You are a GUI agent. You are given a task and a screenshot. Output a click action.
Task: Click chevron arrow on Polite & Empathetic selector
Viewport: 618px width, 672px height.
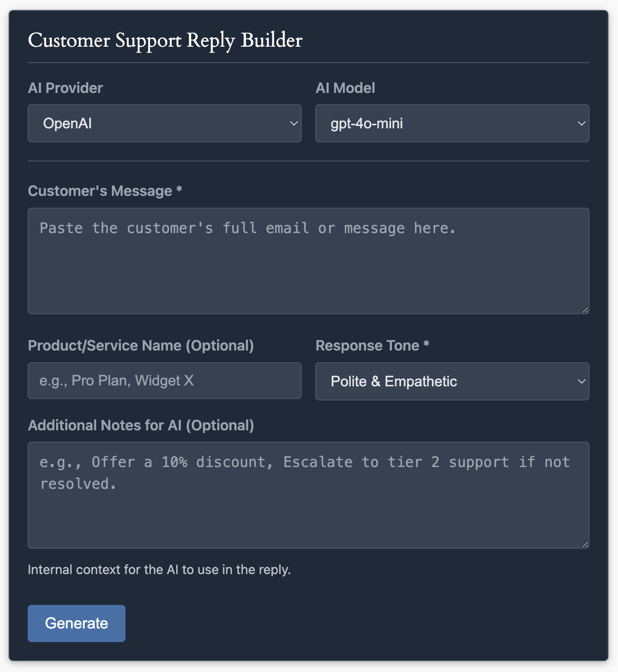[x=581, y=381]
